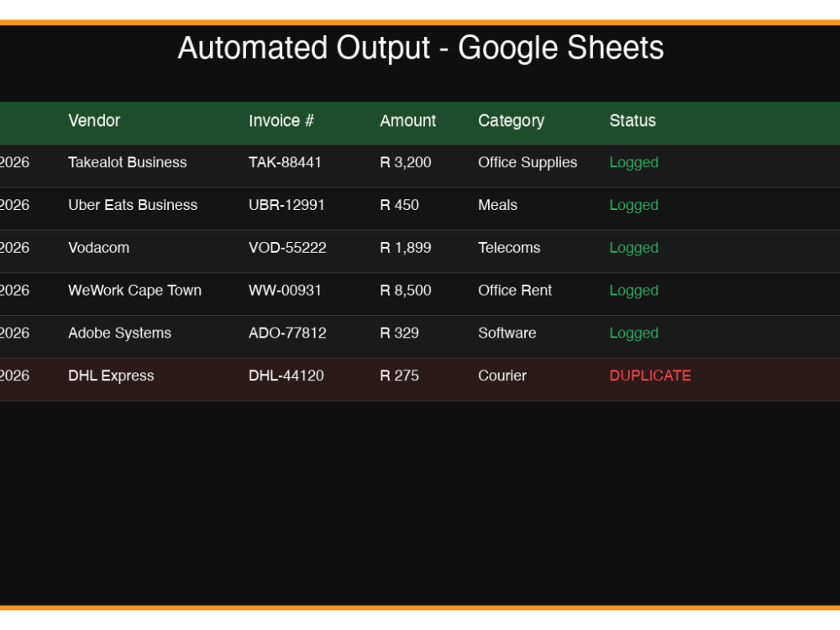Select the Office Supplies category cell
The image size is (840, 630).
coord(528,163)
